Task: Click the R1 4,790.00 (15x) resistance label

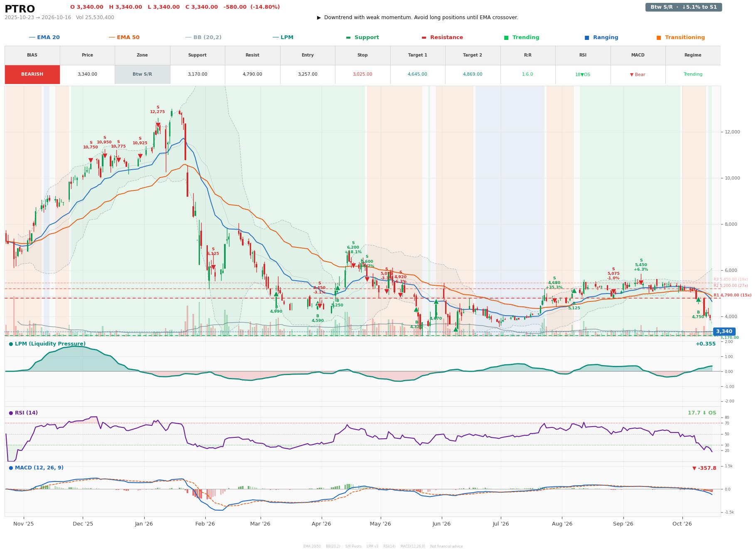Action: [732, 295]
